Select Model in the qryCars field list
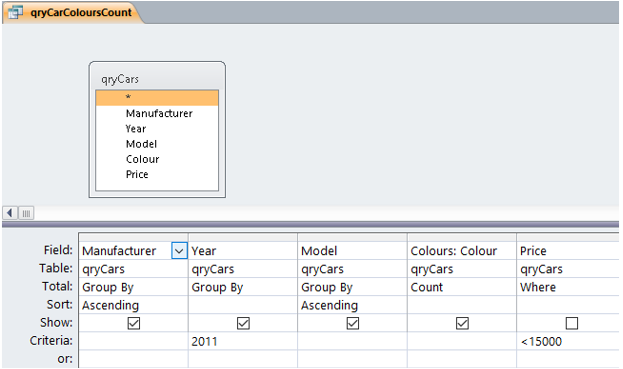 [141, 144]
